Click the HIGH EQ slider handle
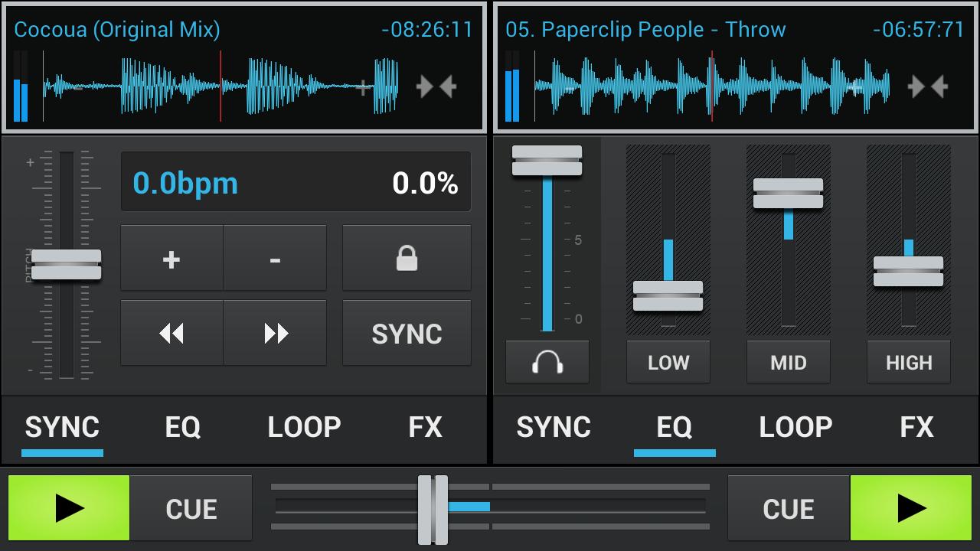Image resolution: width=980 pixels, height=551 pixels. [909, 272]
